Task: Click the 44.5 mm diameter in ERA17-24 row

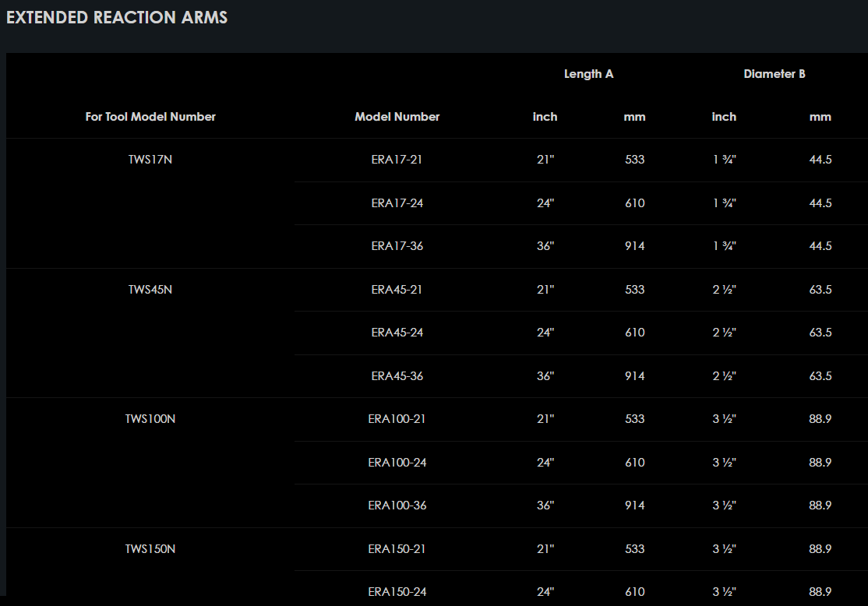Action: [820, 203]
